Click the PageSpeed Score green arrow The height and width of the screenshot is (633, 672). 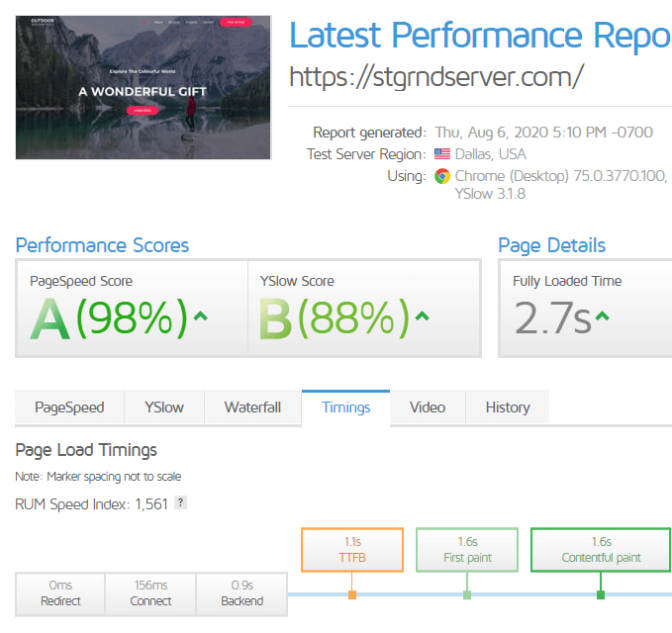pos(201,316)
